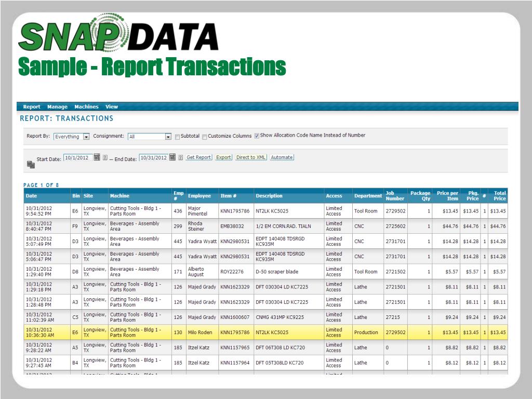Click the Department column header
Screen dimensions: 532x399
tap(368, 196)
